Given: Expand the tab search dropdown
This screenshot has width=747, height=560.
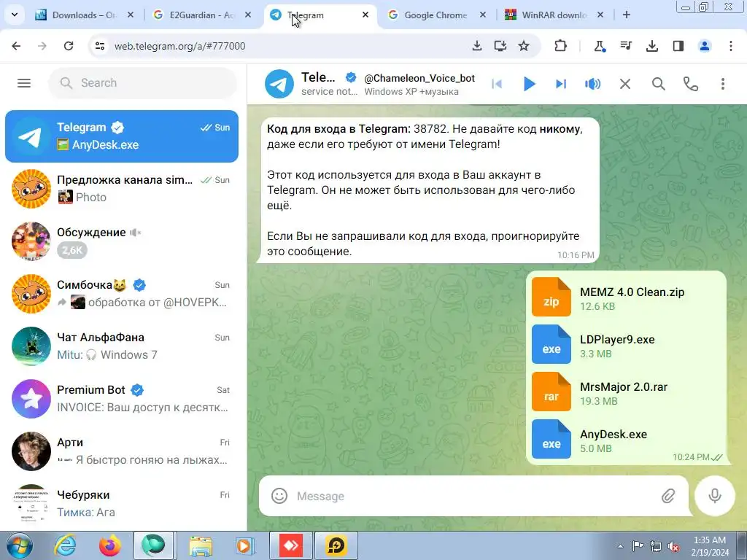Looking at the screenshot, I should pos(15,15).
